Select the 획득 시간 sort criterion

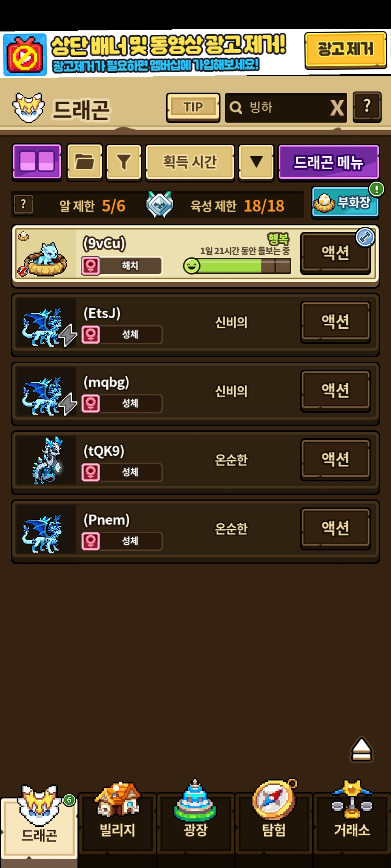pyautogui.click(x=190, y=162)
